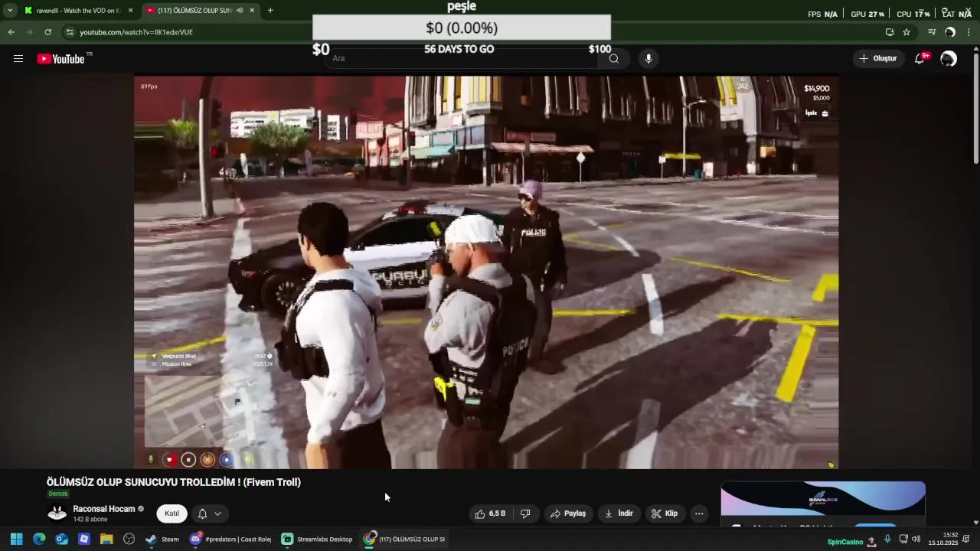Open Raconsal Hocam channel name link
Screen dimensions: 980x551
click(104, 509)
